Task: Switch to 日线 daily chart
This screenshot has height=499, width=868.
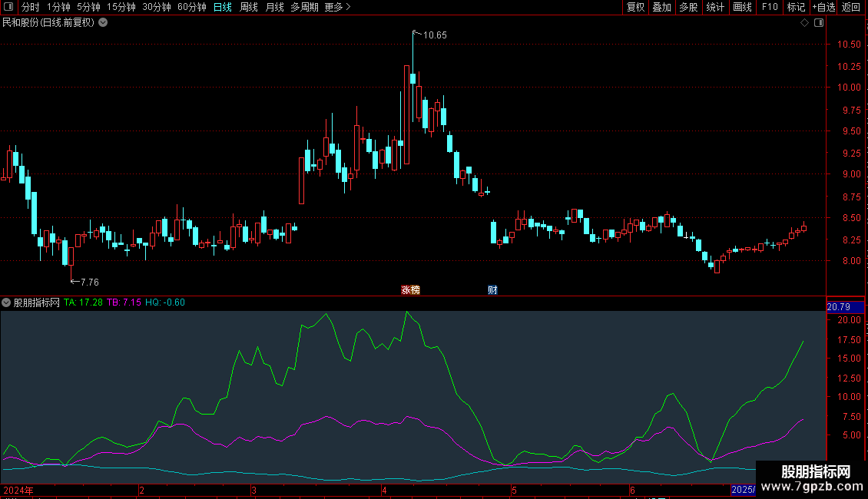Action: point(223,7)
